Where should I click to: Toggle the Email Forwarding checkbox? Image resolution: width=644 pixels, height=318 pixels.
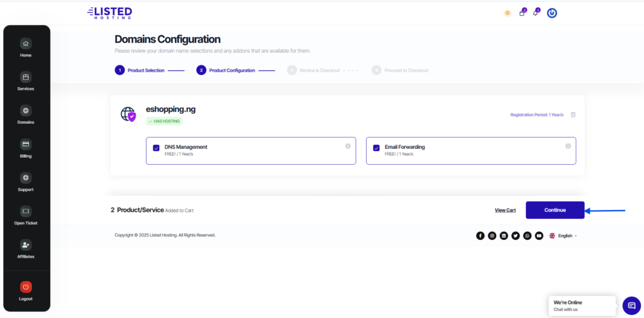tap(376, 148)
